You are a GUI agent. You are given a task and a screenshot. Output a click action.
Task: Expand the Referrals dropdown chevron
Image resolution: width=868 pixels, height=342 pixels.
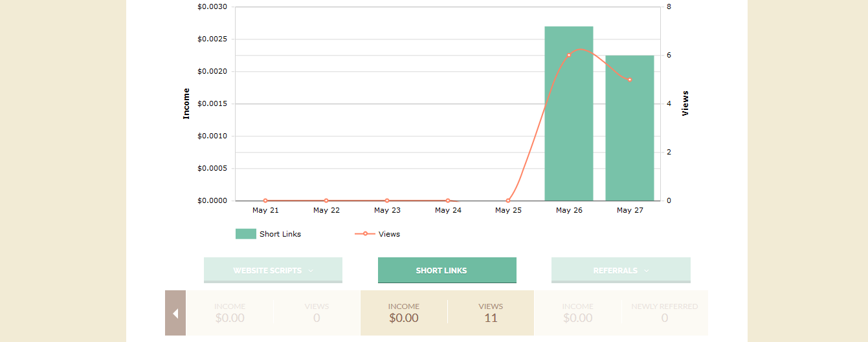pyautogui.click(x=647, y=271)
